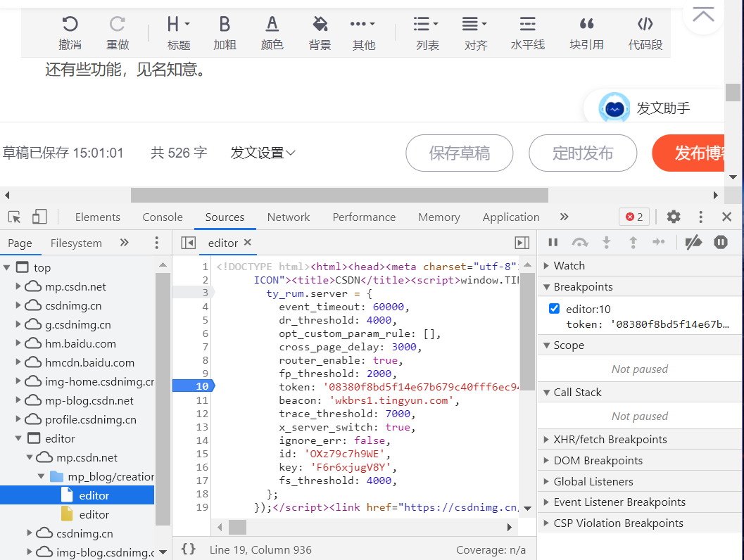
Task: Select the Page navigator tab
Action: coord(20,243)
